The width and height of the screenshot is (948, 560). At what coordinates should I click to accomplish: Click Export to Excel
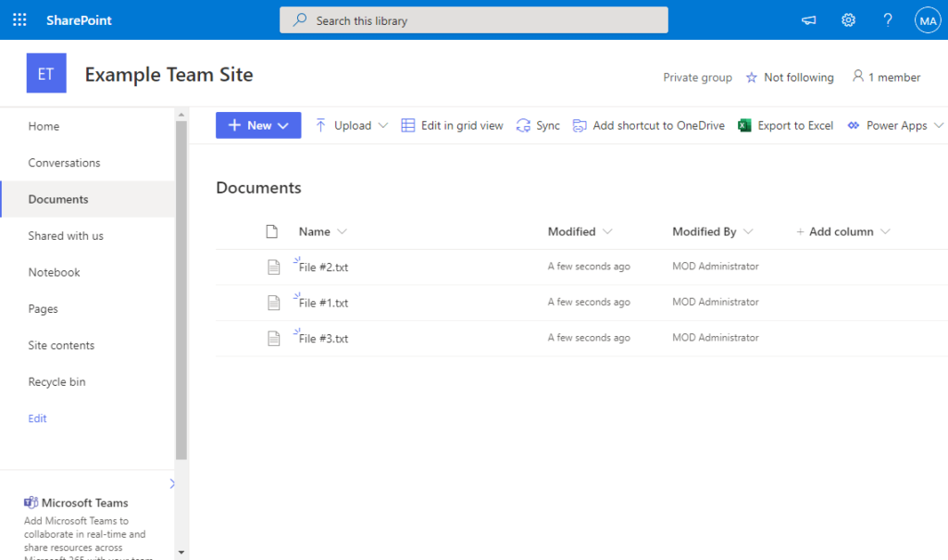tap(795, 125)
